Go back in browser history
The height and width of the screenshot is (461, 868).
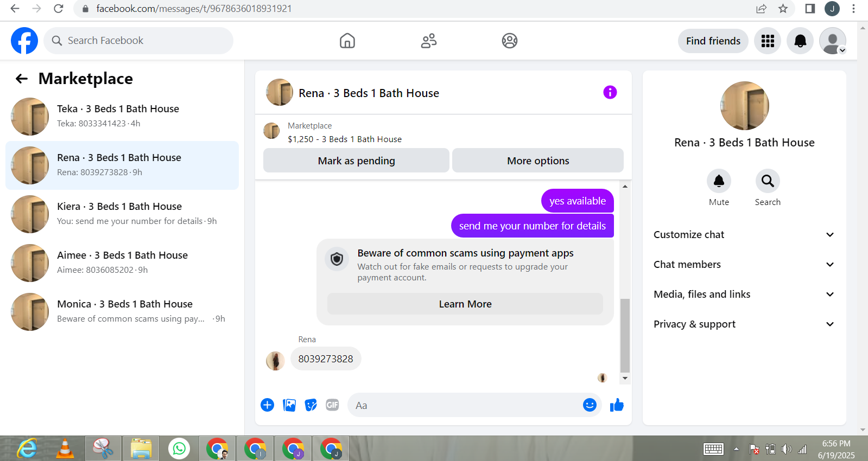15,9
